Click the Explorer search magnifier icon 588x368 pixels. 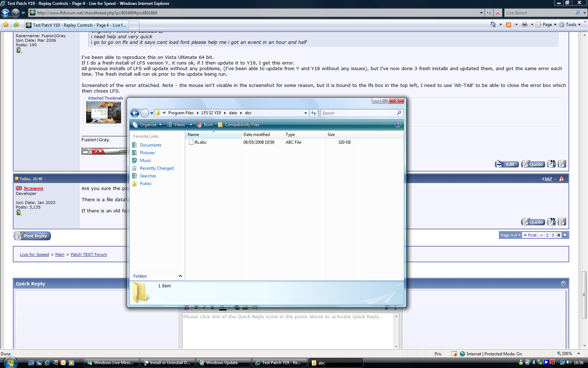pyautogui.click(x=399, y=113)
